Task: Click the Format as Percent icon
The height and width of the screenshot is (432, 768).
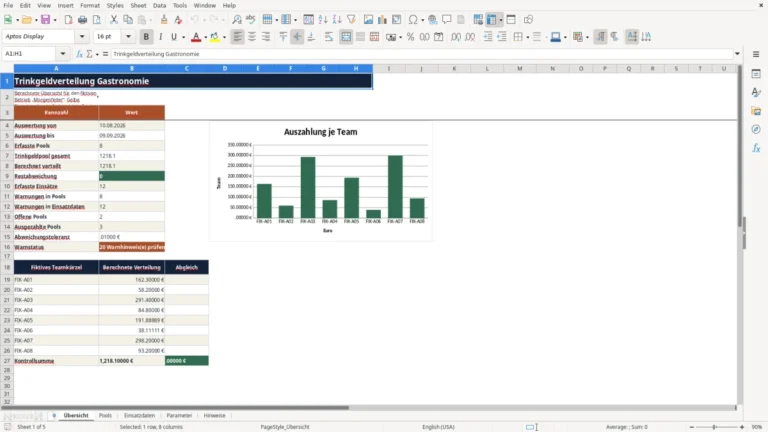Action: 410,37
